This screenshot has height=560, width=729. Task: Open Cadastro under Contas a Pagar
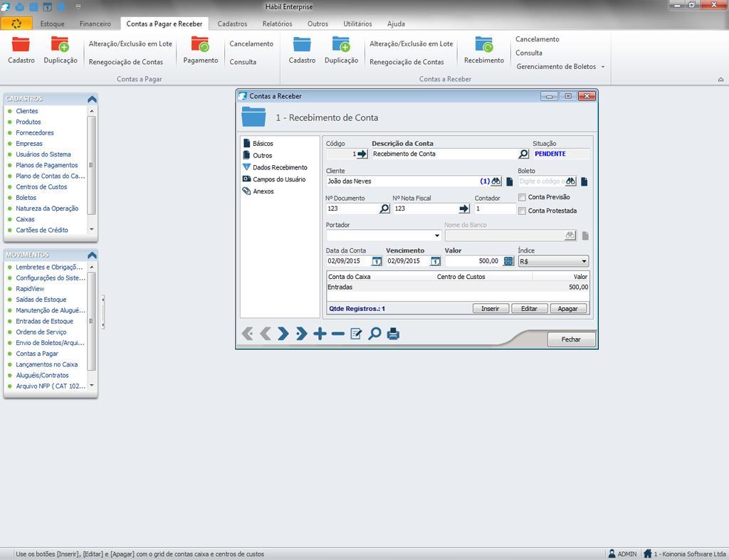pyautogui.click(x=21, y=51)
